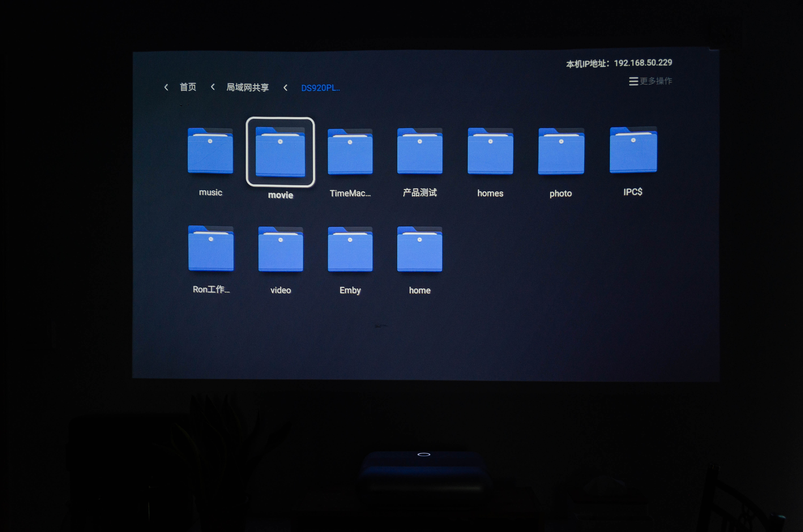Click the 'photo' folder label
Viewport: 803px width, 532px height.
(x=561, y=193)
